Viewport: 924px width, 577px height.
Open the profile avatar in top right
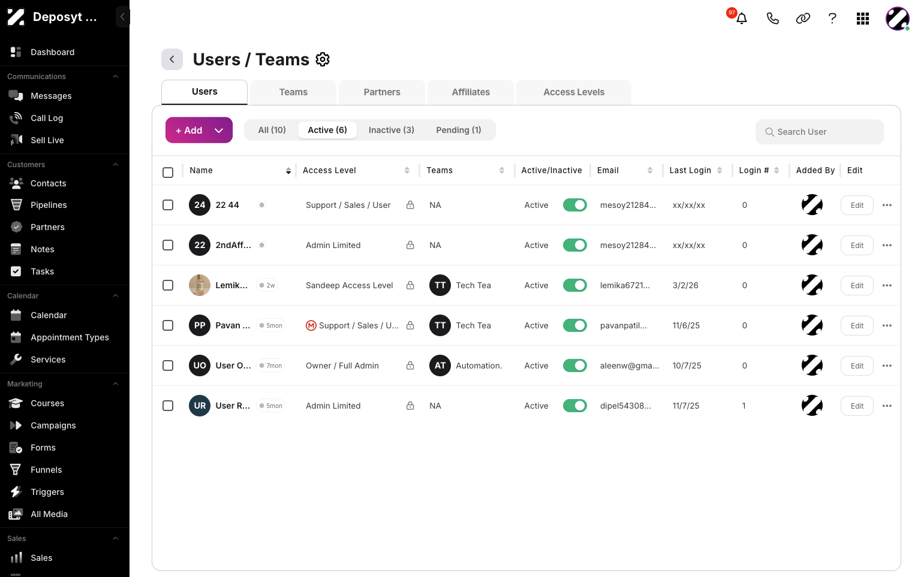[x=898, y=19]
